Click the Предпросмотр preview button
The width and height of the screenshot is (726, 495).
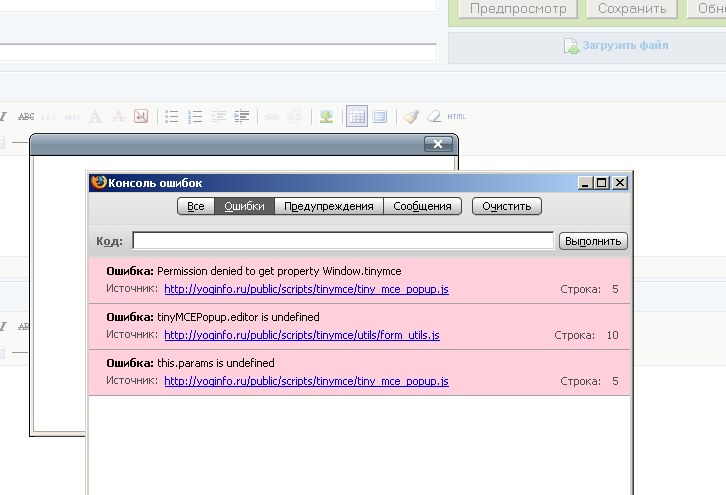coord(518,9)
